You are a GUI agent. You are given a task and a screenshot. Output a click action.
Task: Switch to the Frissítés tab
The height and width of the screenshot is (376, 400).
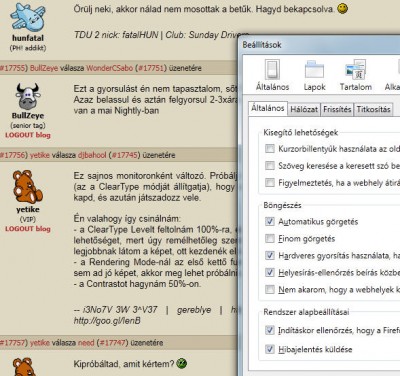tap(337, 109)
